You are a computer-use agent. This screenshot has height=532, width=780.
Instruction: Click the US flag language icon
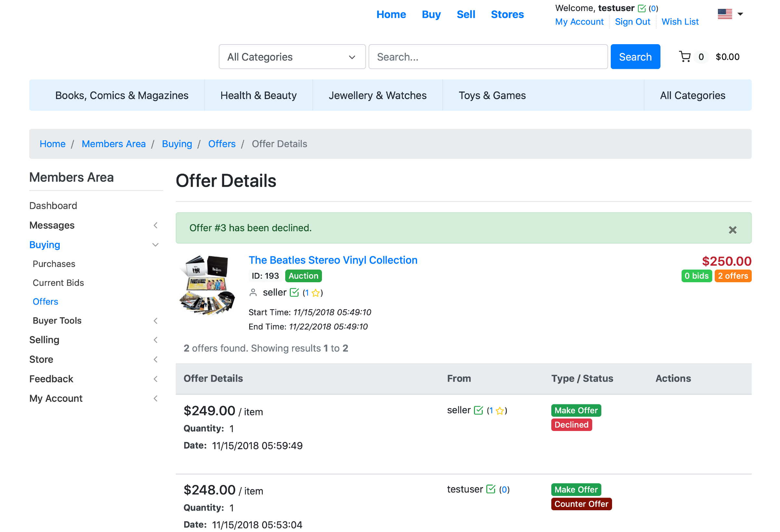725,14
